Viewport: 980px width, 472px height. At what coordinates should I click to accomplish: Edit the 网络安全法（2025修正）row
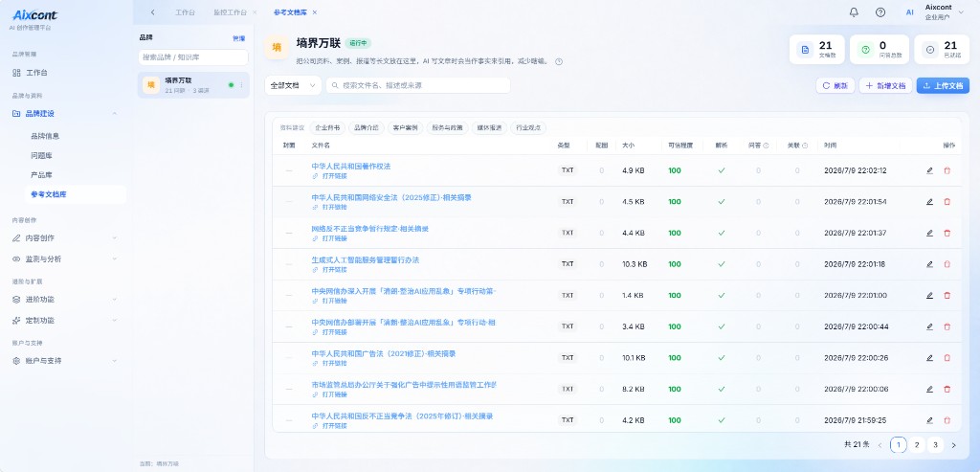[x=929, y=201]
